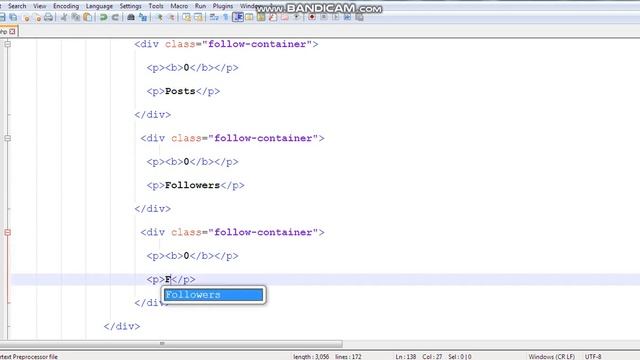This screenshot has height=360, width=640.
Task: Click the Zoom Out toolbar icon
Action: click(171, 17)
